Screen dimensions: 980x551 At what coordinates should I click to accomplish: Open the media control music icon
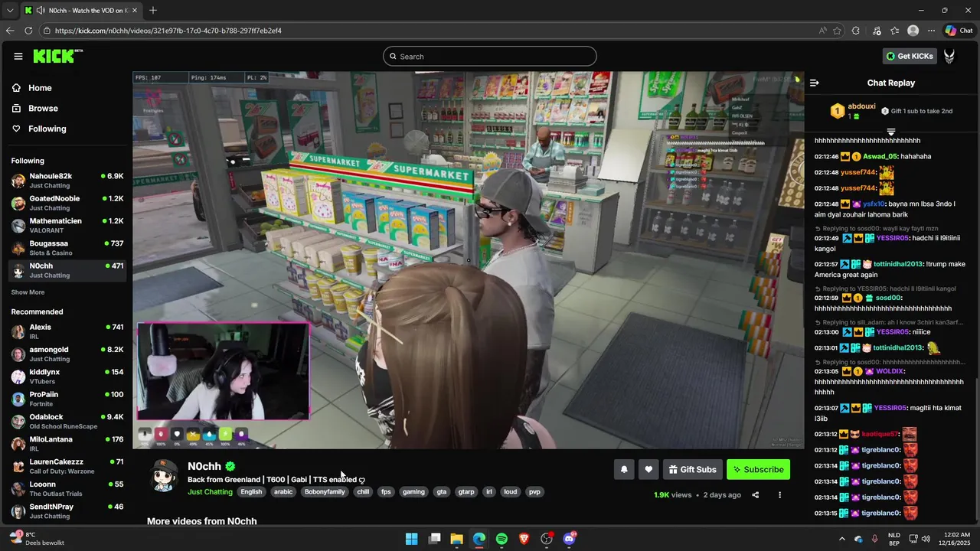point(877,31)
